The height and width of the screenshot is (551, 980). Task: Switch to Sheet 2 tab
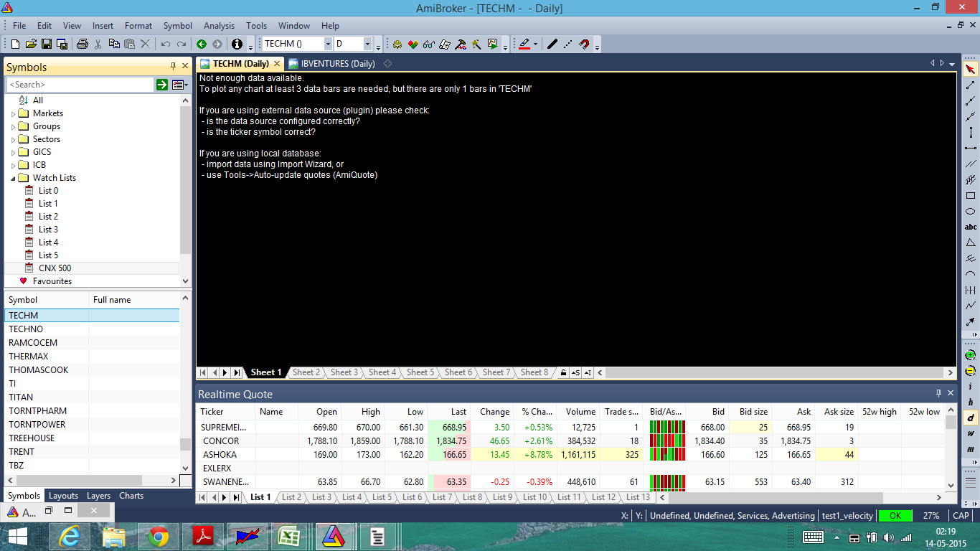pos(306,372)
